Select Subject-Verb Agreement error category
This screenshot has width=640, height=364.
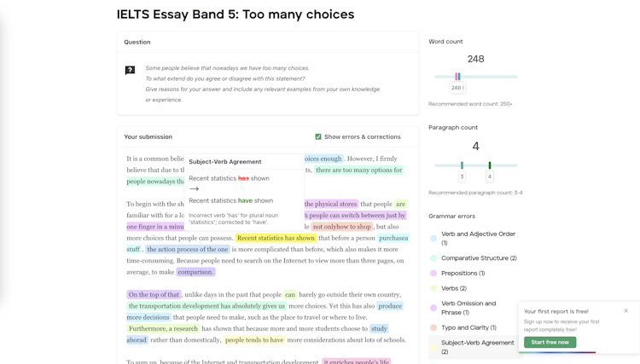[477, 347]
